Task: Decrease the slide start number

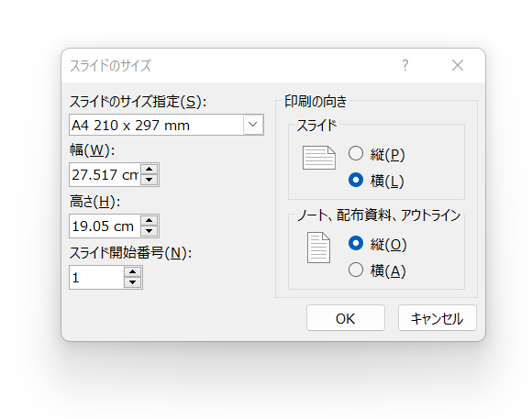Action: [133, 282]
